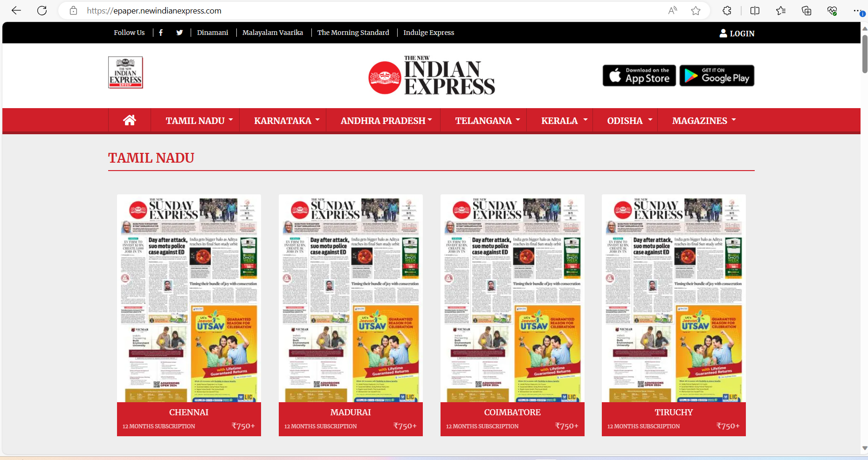This screenshot has height=460, width=868.
Task: Open The Morning Standard link
Action: coord(353,33)
